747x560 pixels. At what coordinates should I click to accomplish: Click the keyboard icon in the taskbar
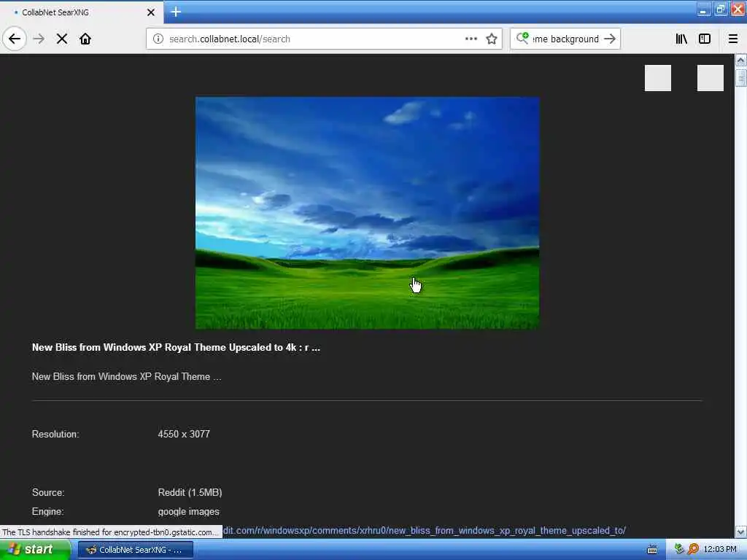[x=652, y=550]
